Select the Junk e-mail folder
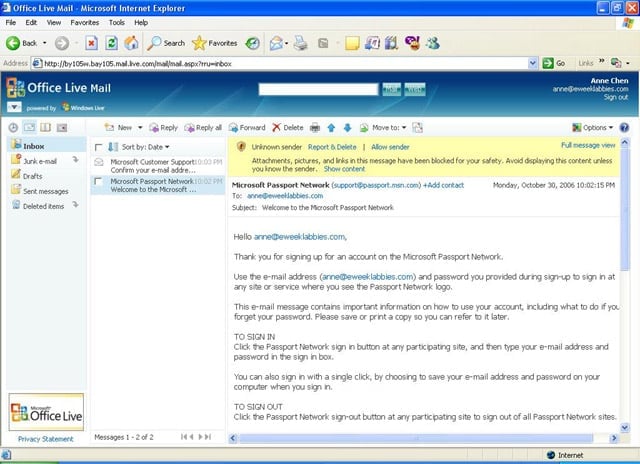 [40, 161]
